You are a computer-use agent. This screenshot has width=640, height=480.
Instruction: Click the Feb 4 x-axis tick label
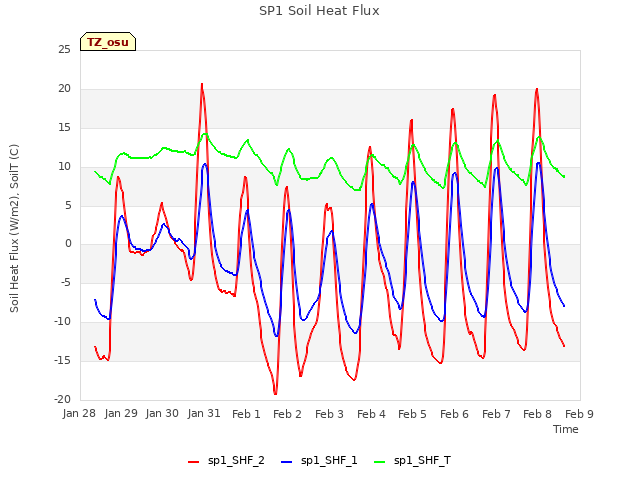pyautogui.click(x=371, y=414)
